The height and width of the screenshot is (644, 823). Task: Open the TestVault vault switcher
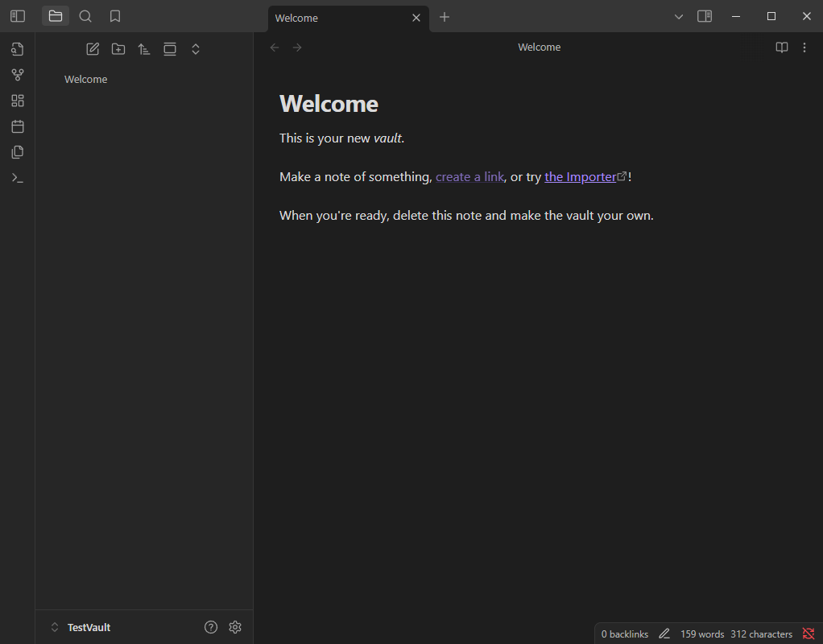pyautogui.click(x=81, y=627)
